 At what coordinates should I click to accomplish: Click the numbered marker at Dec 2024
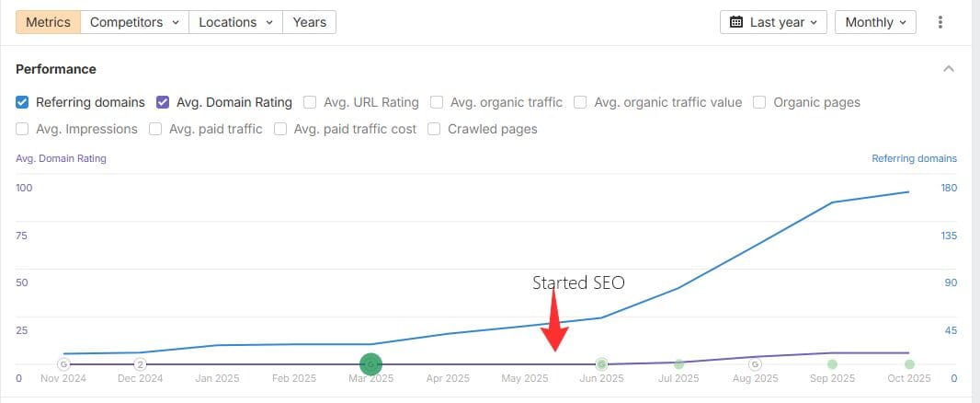141,364
